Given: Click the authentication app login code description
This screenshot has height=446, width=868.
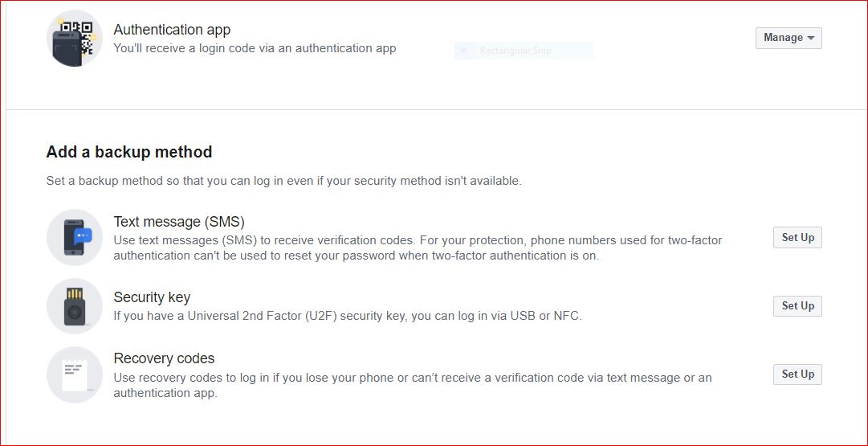Looking at the screenshot, I should point(255,48).
